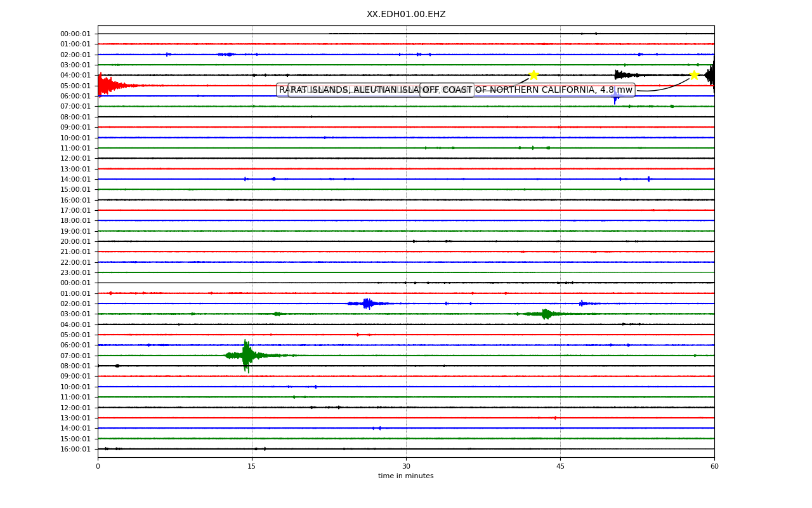Click the 15 tick label on the x-axis

coord(252,466)
